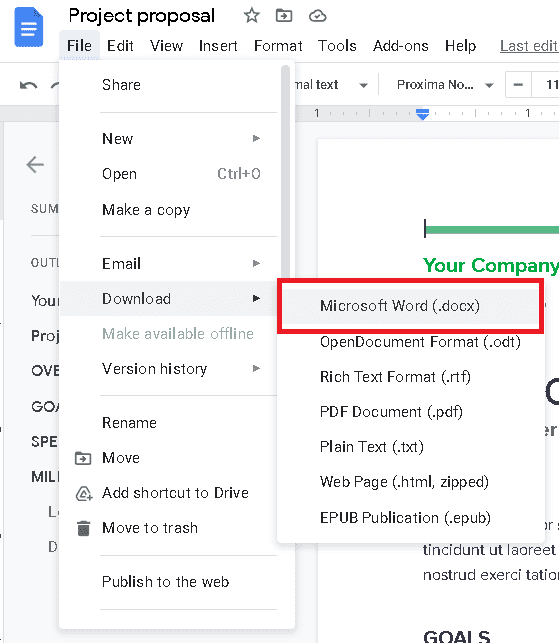Open the Edit menu

(x=120, y=46)
